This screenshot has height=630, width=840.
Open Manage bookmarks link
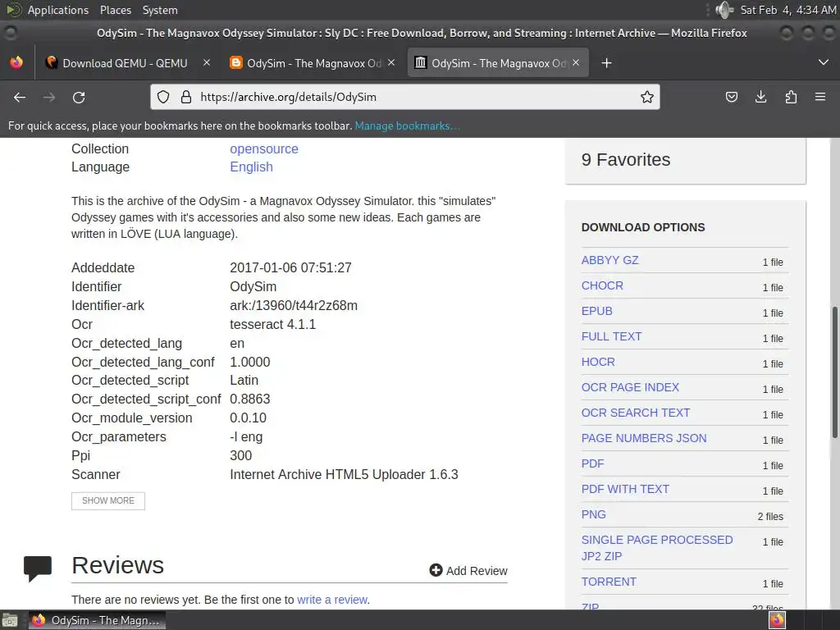click(x=407, y=126)
